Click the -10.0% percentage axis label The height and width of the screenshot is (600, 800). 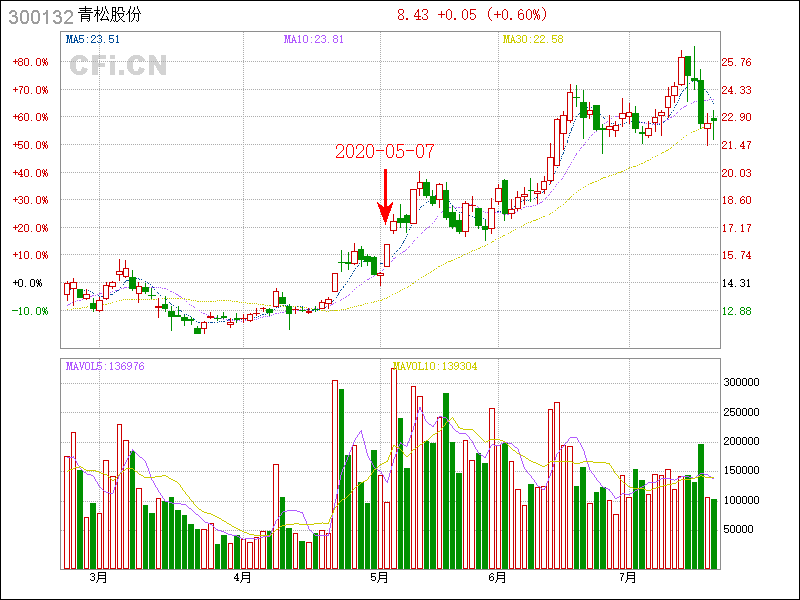[30, 311]
